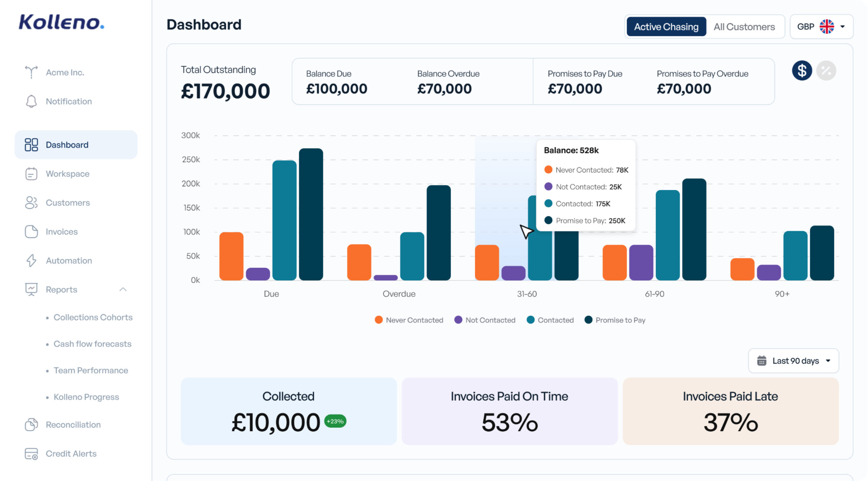Screen dimensions: 868x481
Task: Open Collections Cohorts under Reports
Action: (93, 317)
